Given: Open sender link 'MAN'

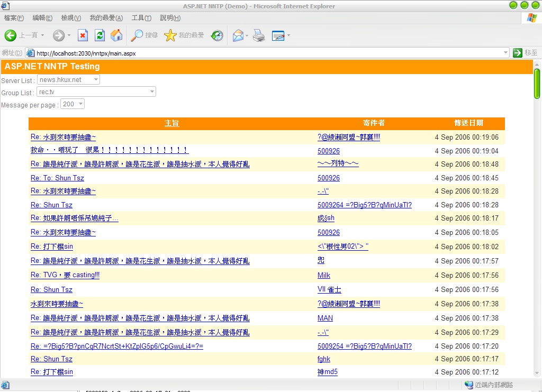Looking at the screenshot, I should [x=325, y=318].
